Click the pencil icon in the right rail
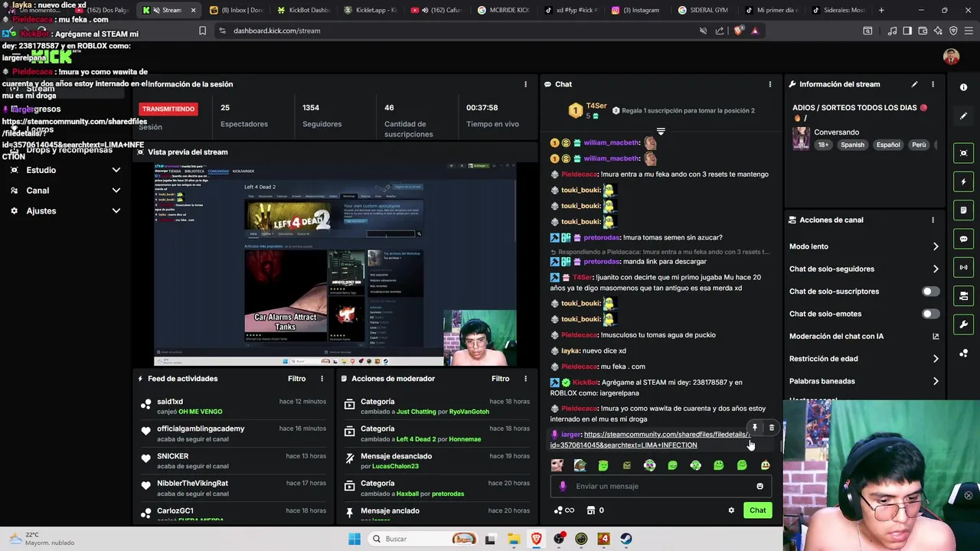 click(x=963, y=116)
